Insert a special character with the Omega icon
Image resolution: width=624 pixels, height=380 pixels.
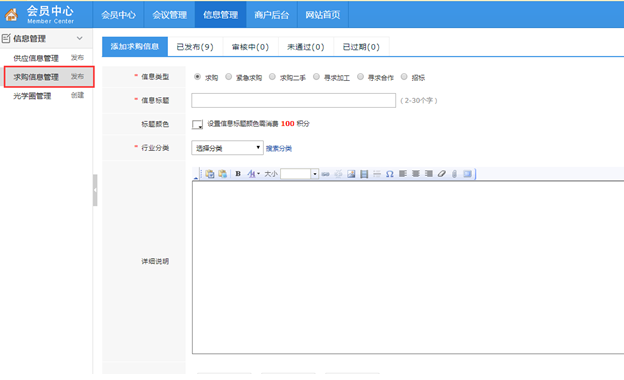pos(390,174)
